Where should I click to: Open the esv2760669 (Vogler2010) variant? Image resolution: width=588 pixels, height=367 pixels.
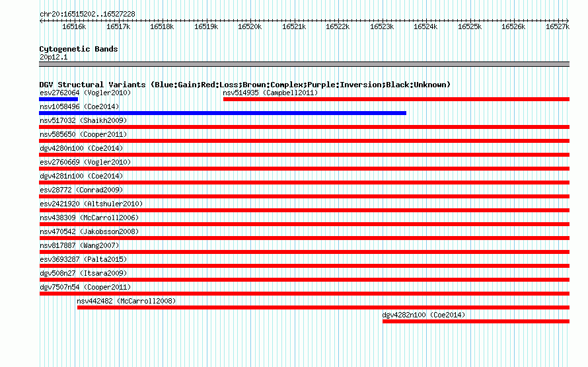coord(85,162)
